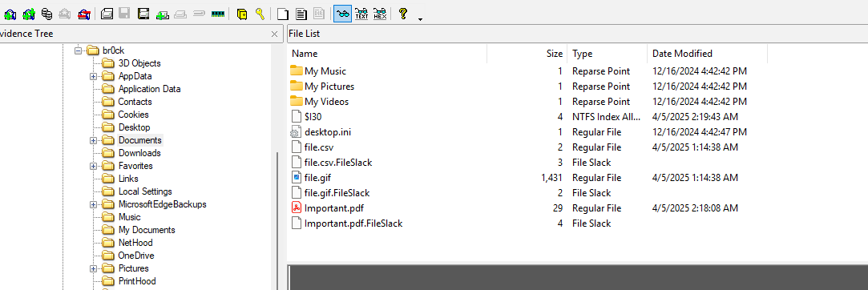This screenshot has height=290, width=868.
Task: Click the File List panel title
Action: [305, 34]
